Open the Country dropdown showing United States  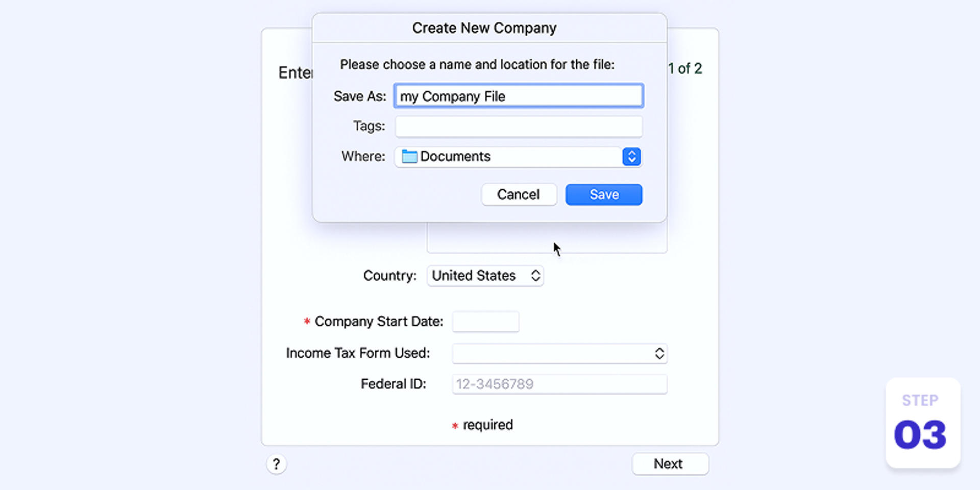pos(485,276)
